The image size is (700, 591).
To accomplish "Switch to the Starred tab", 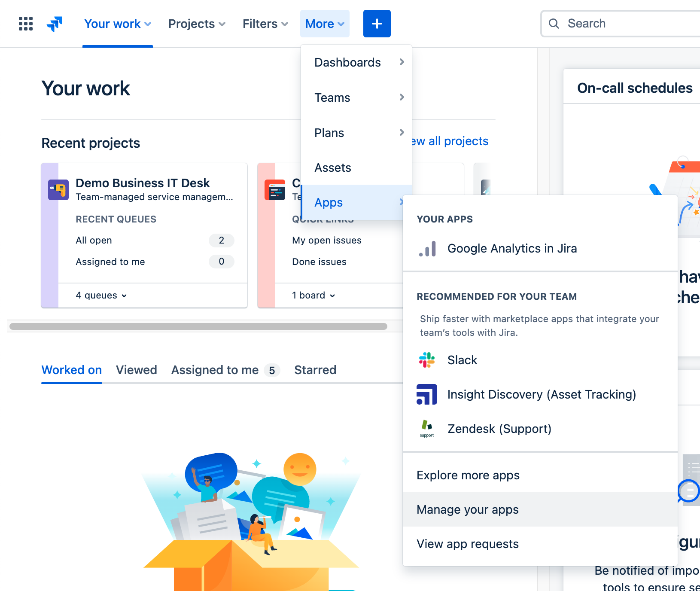I will [x=315, y=370].
